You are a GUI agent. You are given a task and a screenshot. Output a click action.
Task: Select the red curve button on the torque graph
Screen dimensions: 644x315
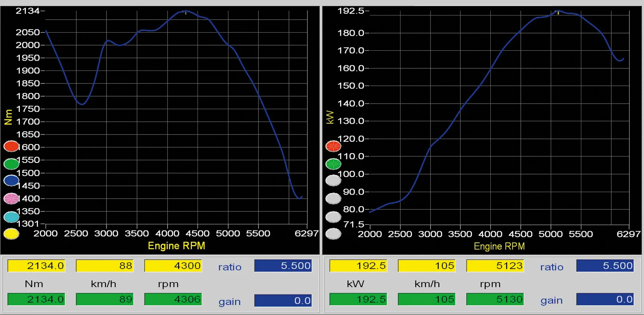point(11,146)
